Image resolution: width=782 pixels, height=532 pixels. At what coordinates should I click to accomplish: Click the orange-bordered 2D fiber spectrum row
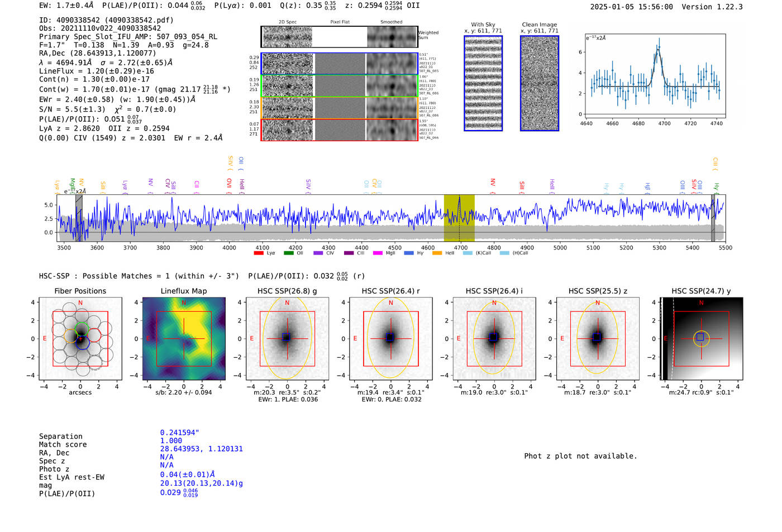click(x=339, y=108)
